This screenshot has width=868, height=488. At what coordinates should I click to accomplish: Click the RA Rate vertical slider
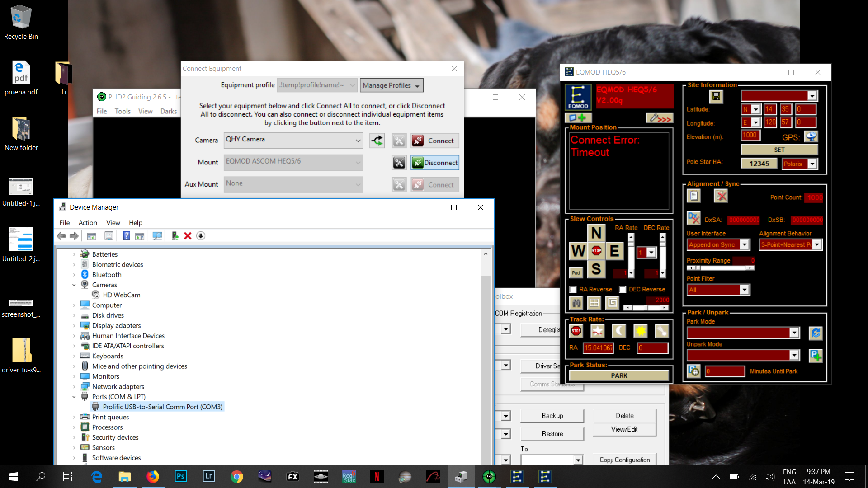point(631,255)
